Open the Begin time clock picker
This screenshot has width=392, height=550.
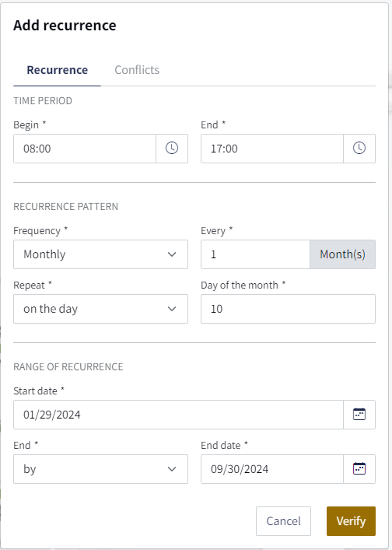pyautogui.click(x=172, y=149)
